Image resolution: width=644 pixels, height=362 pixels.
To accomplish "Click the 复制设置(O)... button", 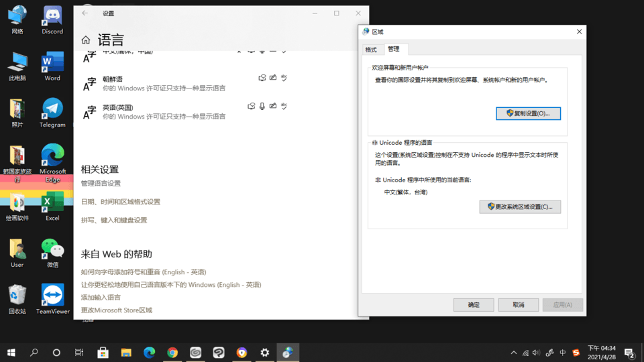I will tap(528, 113).
